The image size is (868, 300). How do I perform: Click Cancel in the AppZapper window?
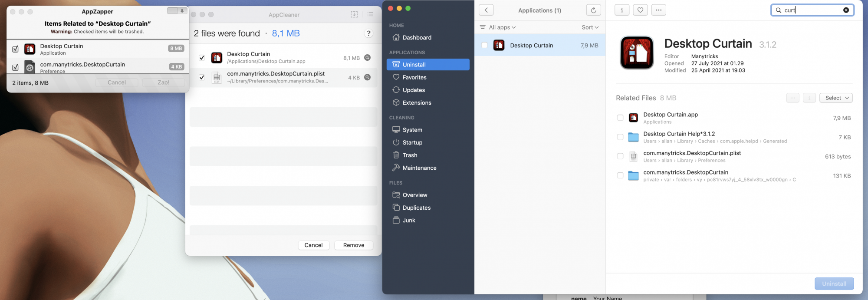pyautogui.click(x=117, y=82)
